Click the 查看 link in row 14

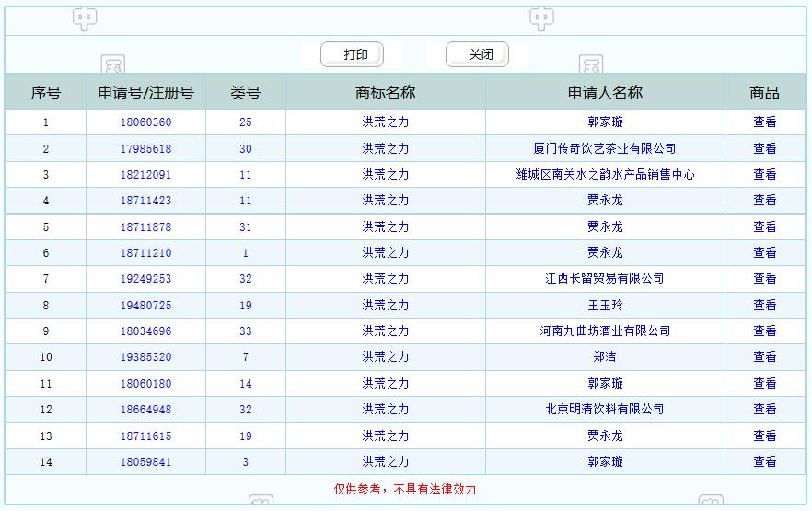coord(764,461)
